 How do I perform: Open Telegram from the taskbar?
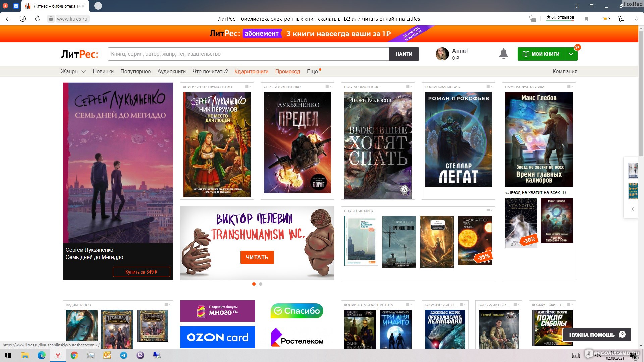point(124,355)
